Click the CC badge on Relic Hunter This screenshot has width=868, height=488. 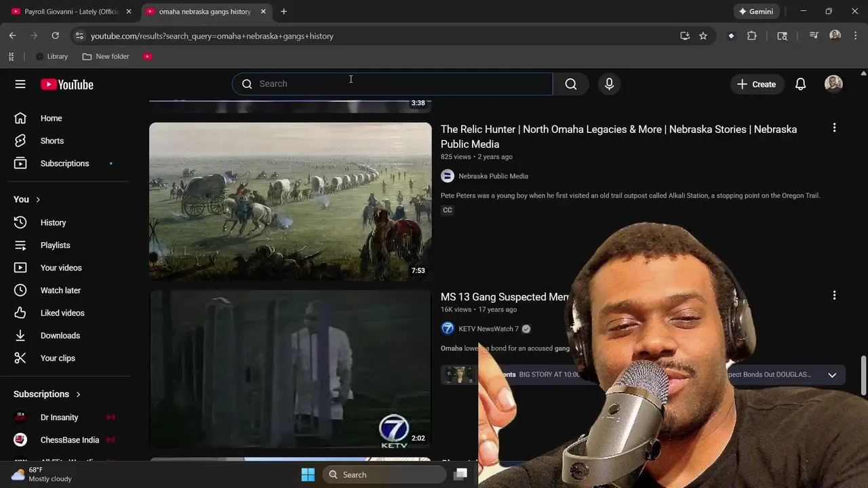coord(447,210)
